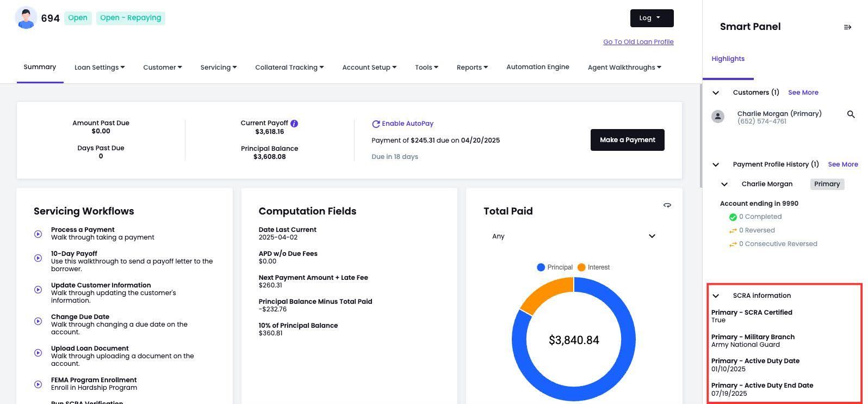Click the customer avatar for loan 694
Screen dimensions: 868x404
click(26, 18)
